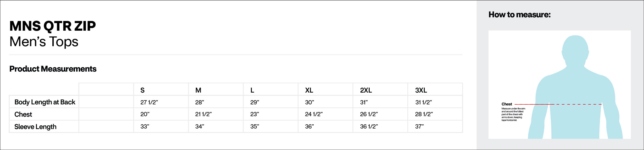Screen dimensions: 644x150
Task: Click the Product Measurements heading
Action: pyautogui.click(x=53, y=69)
